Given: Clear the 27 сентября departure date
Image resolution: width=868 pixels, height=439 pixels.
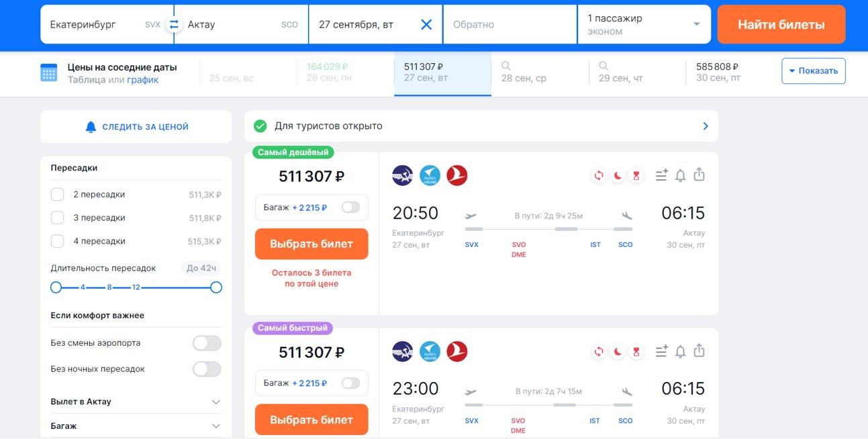Looking at the screenshot, I should pyautogui.click(x=426, y=24).
